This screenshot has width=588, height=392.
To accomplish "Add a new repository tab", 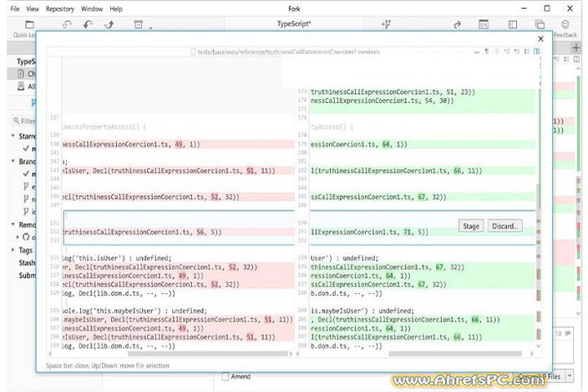I will pyautogui.click(x=576, y=47).
